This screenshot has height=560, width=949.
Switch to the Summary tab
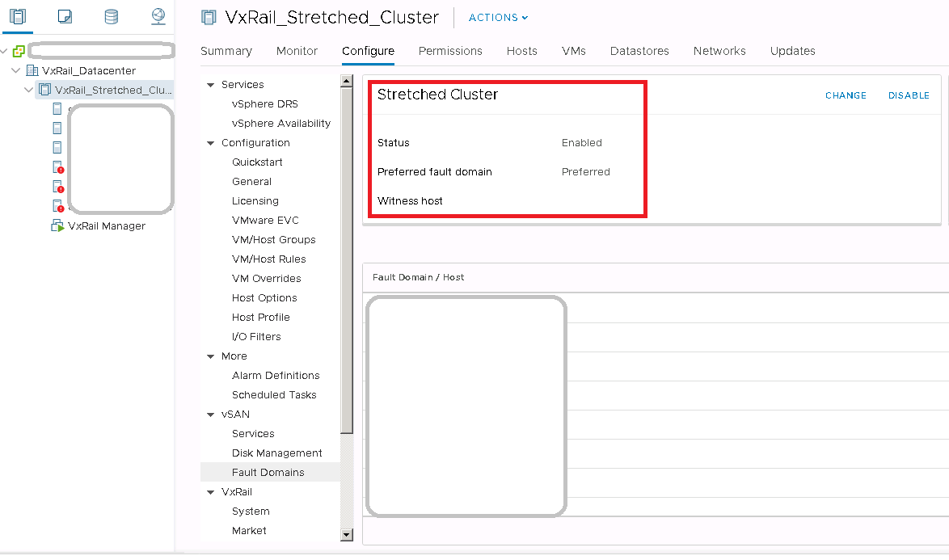pos(226,51)
